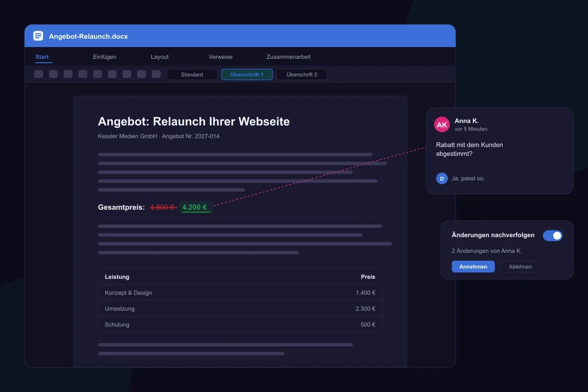
Task: Click the Preis column header
Action: coord(368,277)
